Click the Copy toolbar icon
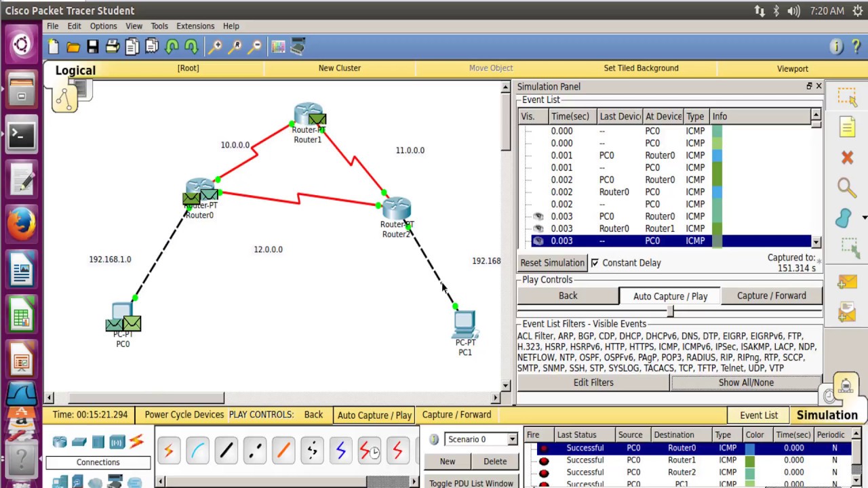Screen dimensions: 868x488 click(132, 47)
